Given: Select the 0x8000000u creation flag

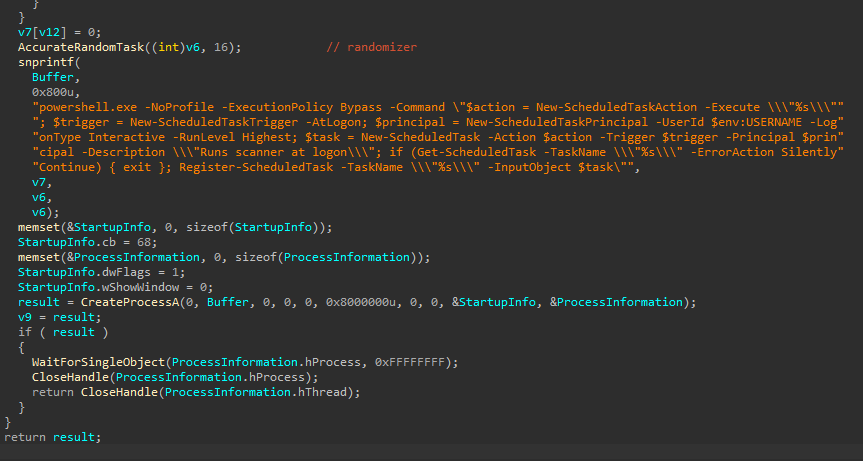Looking at the screenshot, I should point(361,302).
